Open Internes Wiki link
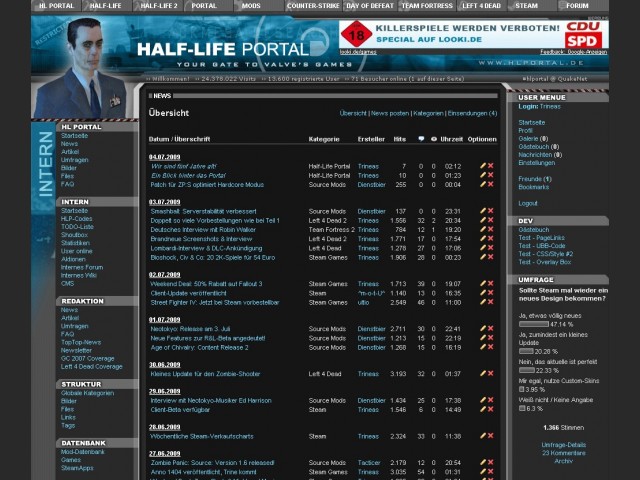Screen dimensions: 640x480 click(x=79, y=276)
